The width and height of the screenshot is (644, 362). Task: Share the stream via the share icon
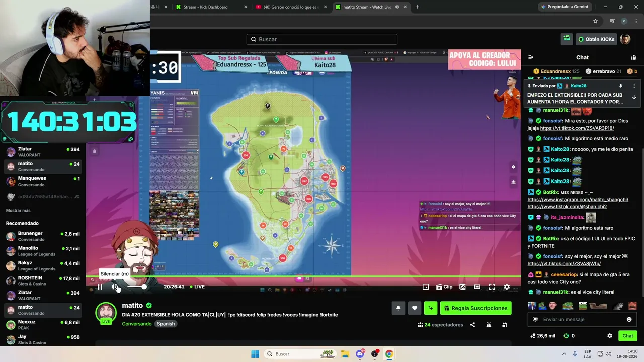tap(472, 325)
